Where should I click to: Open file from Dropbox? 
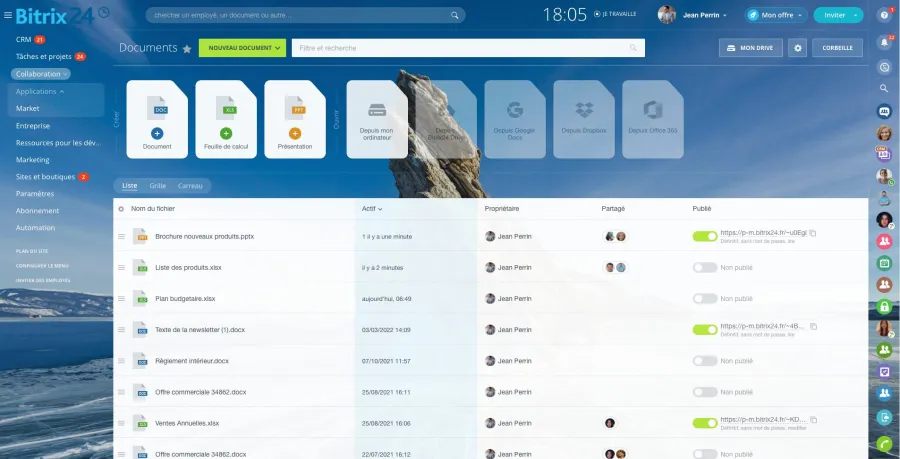584,119
